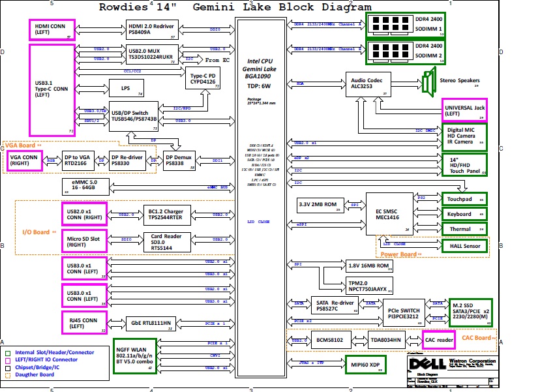Viewport: 555px width, 392px height.
Task: Click the Audio Codec ALC3253 block
Action: click(368, 84)
